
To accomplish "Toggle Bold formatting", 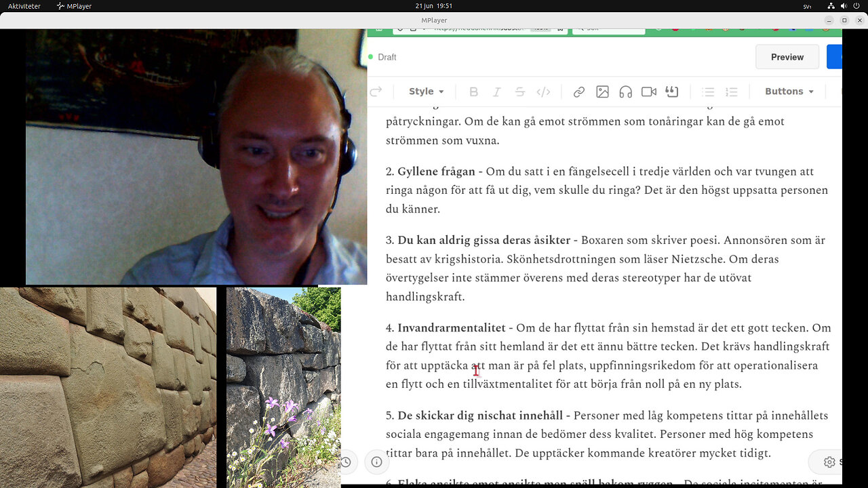I will click(x=473, y=91).
